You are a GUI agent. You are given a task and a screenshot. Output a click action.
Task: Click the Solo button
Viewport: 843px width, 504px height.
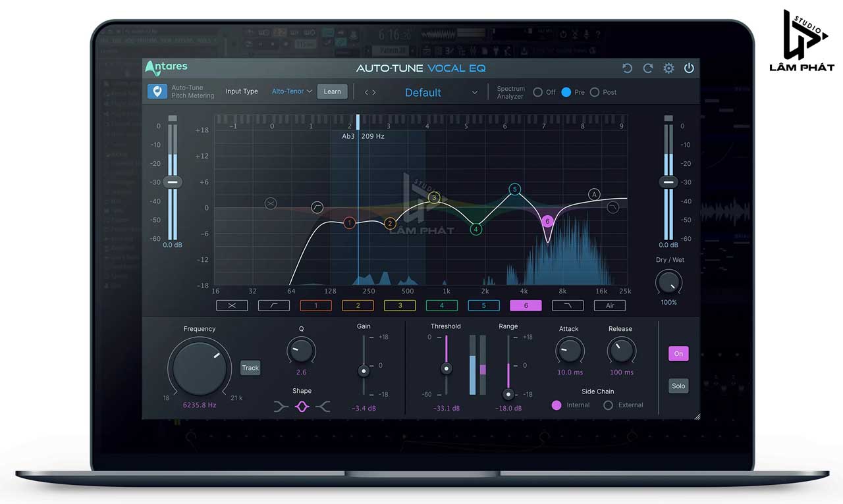678,386
